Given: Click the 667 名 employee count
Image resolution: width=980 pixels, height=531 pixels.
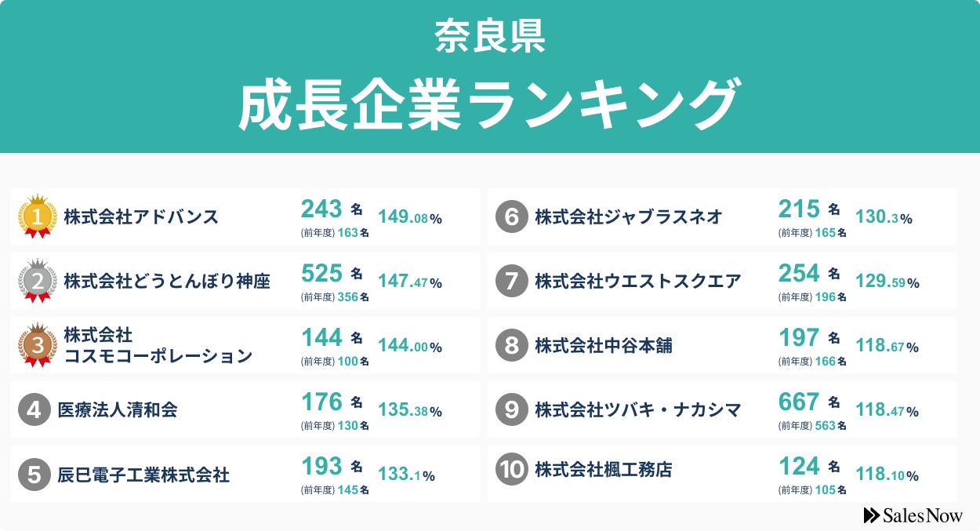Looking at the screenshot, I should pyautogui.click(x=809, y=402).
